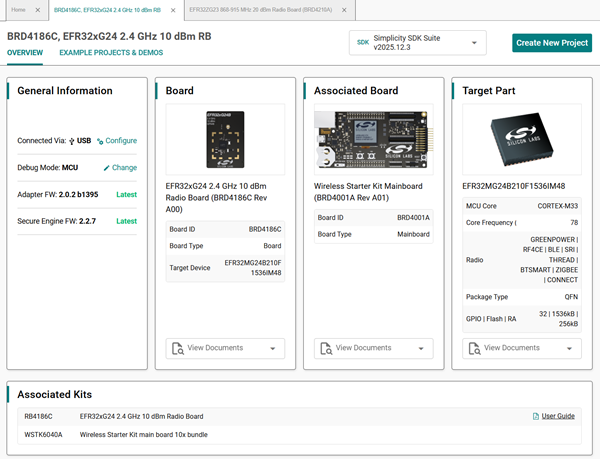600x459 pixels.
Task: Click Wireless Starter Kit main board 10x bundle
Action: click(143, 435)
